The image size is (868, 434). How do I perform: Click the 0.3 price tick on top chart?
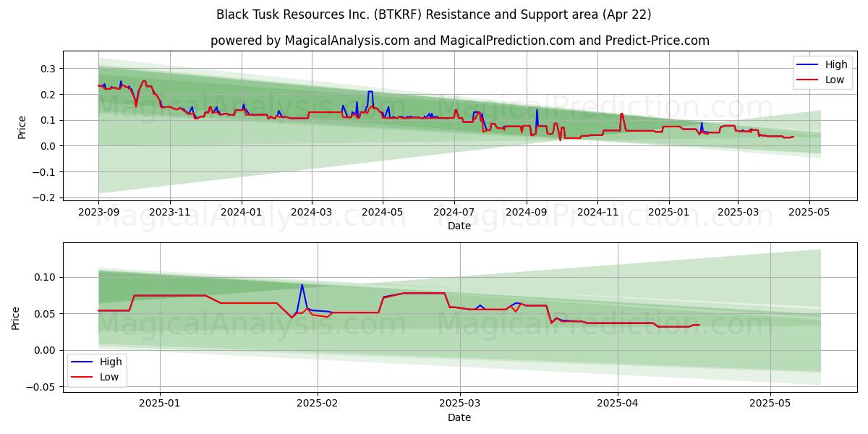coord(49,69)
